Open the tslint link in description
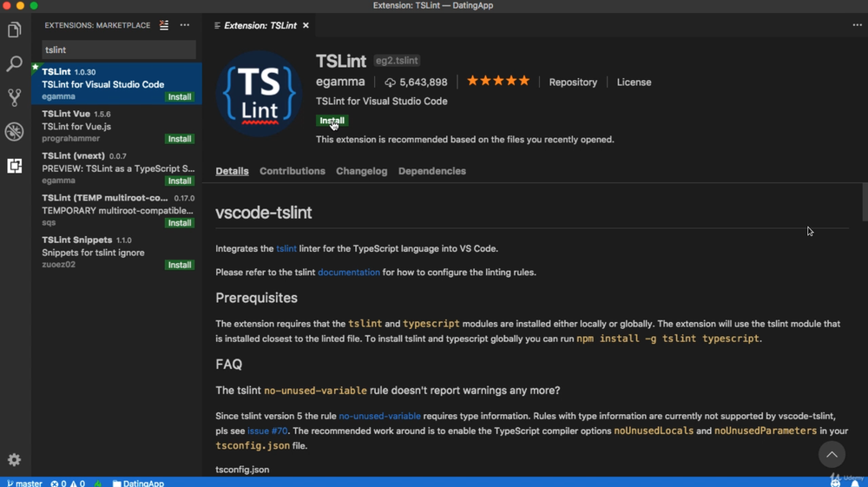Viewport: 868px width, 487px height. click(x=286, y=248)
